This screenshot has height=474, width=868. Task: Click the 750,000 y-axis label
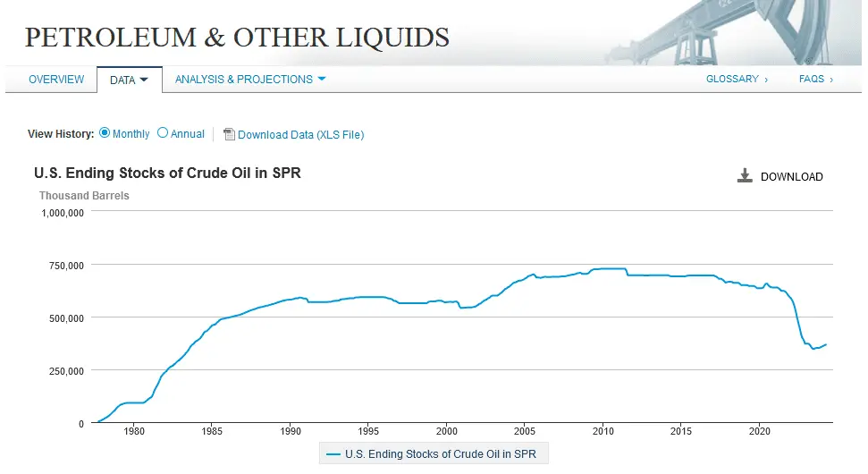click(63, 265)
